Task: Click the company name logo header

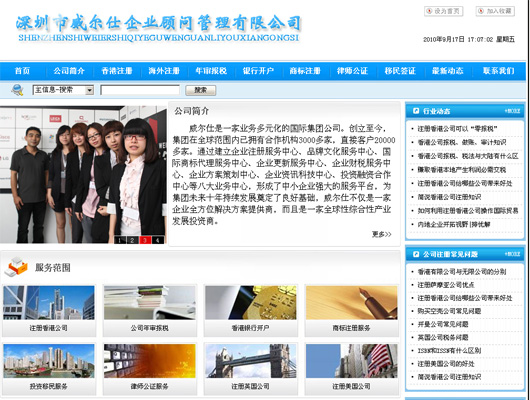Action: 159,28
